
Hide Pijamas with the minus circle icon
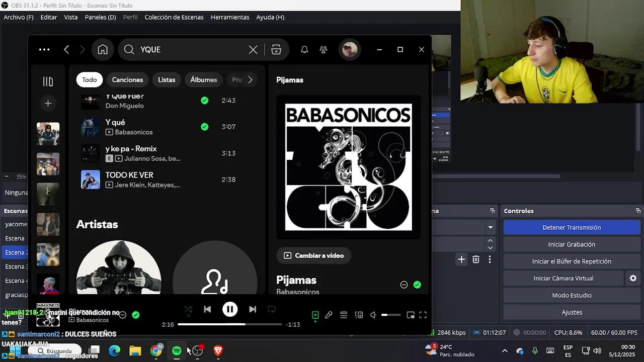pyautogui.click(x=404, y=285)
